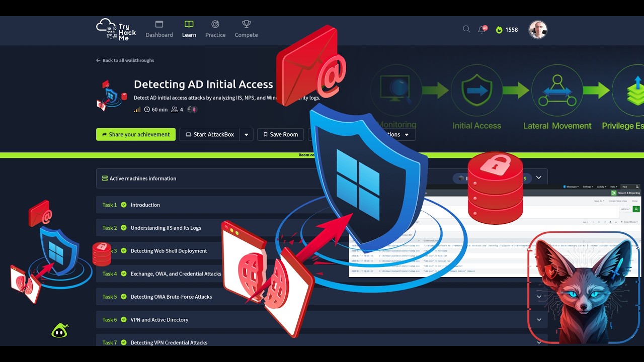Click the users count icon
The image size is (644, 362).
click(175, 109)
